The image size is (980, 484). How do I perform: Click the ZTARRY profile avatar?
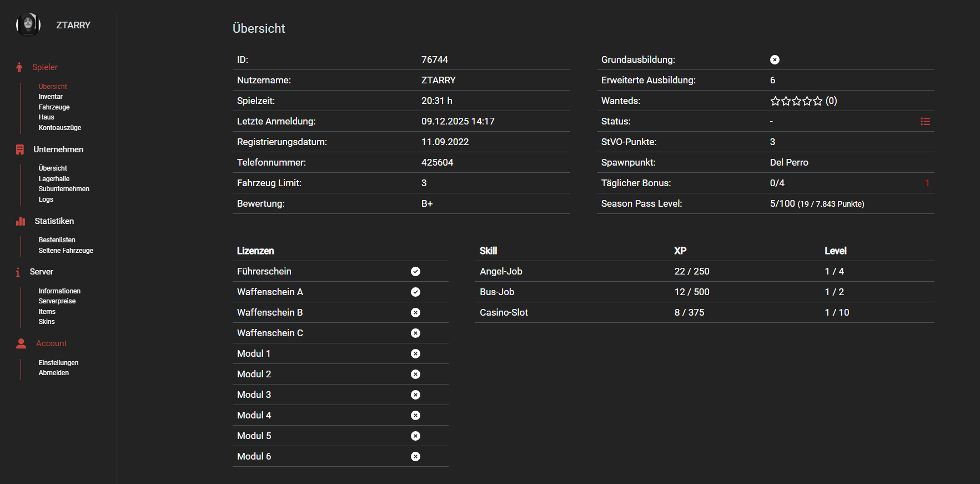tap(28, 25)
